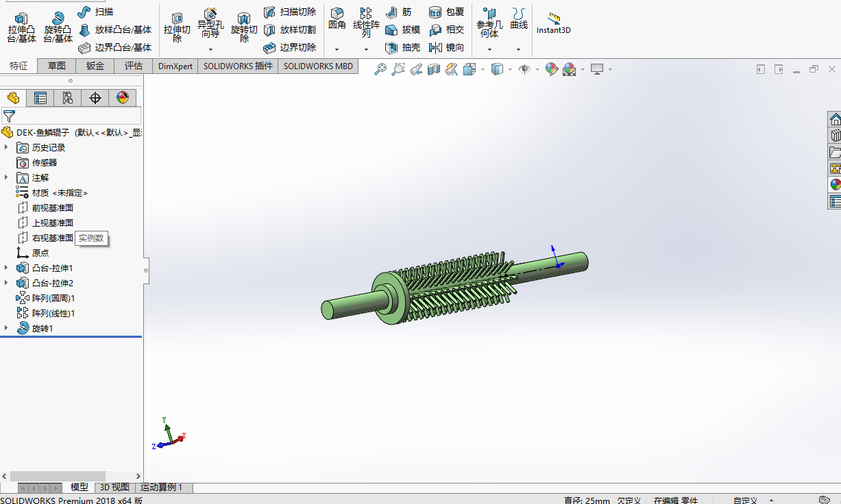
Task: Open the DisplayManager color wheel tab
Action: 123,98
